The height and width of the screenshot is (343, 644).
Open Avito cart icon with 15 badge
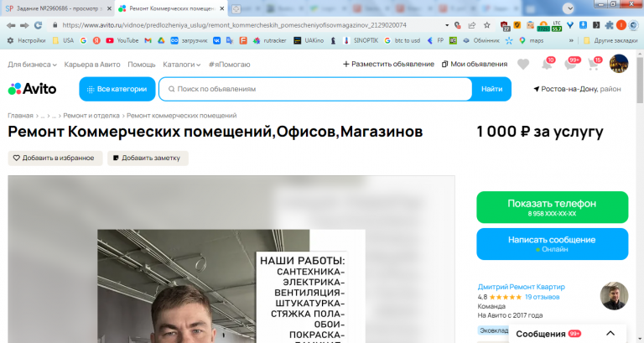click(x=595, y=64)
